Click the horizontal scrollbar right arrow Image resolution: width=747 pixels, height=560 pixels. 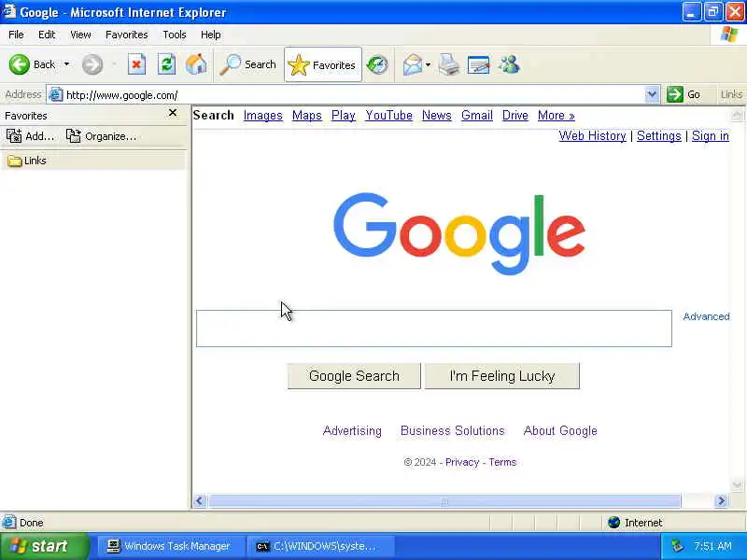[721, 500]
